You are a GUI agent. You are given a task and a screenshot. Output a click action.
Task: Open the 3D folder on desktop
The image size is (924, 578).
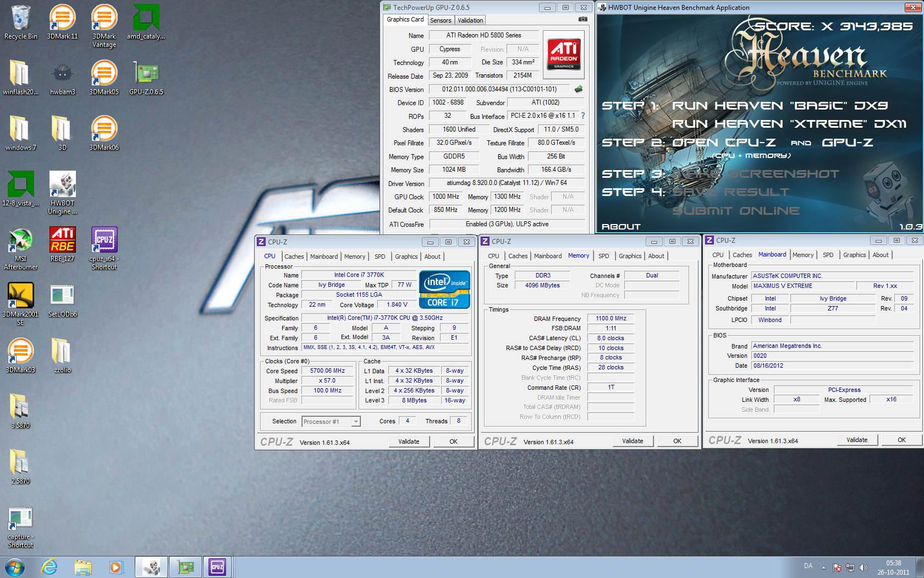(x=62, y=133)
